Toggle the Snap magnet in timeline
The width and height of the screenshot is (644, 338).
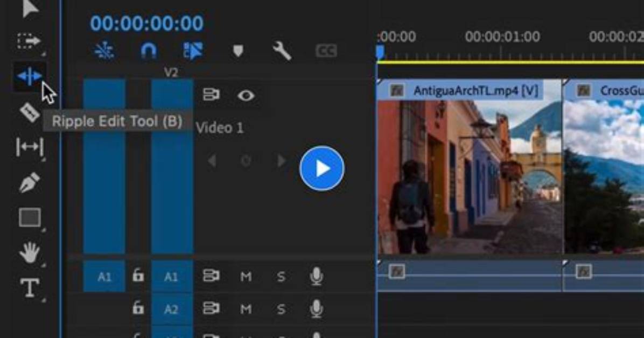(x=148, y=51)
